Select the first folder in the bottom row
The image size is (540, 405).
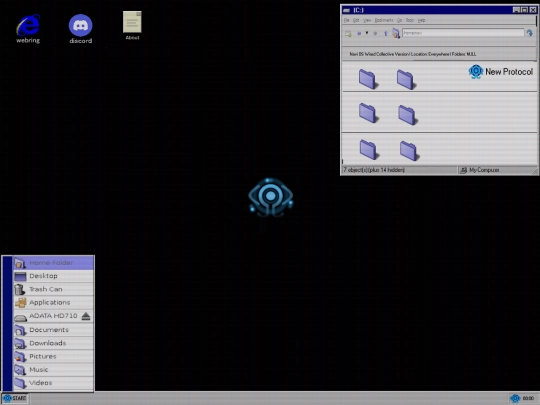coord(369,149)
